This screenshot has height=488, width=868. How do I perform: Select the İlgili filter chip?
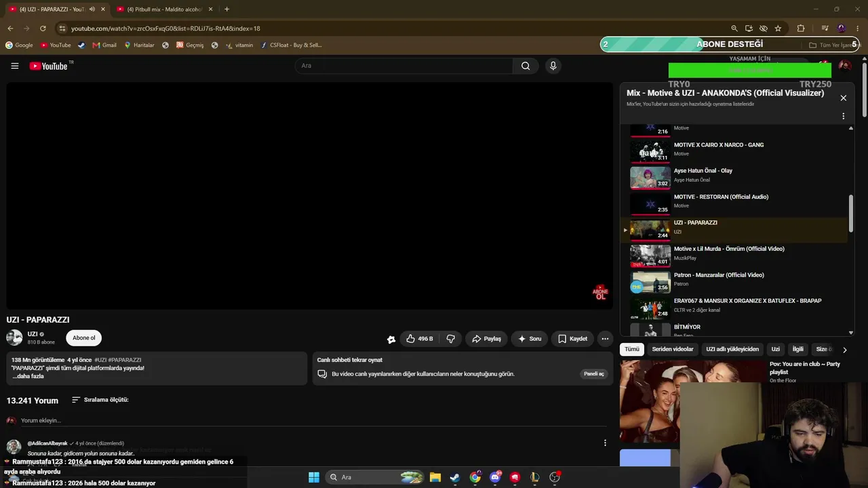coord(797,349)
